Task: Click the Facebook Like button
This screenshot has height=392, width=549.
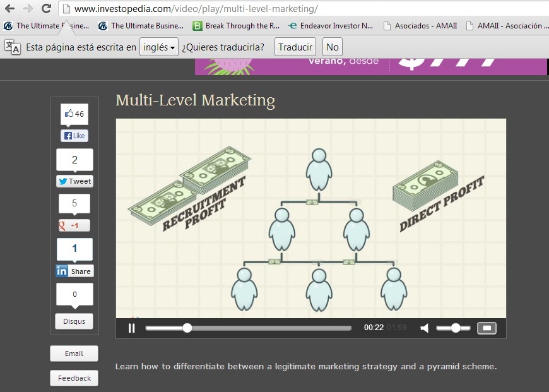Action: [x=74, y=136]
